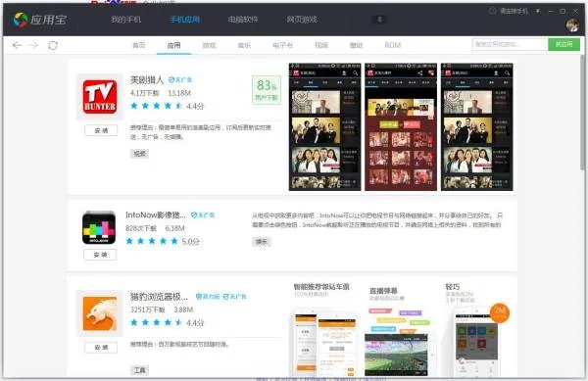Select the 电子书 tab
Screen dimensions: 588x381
[283, 45]
